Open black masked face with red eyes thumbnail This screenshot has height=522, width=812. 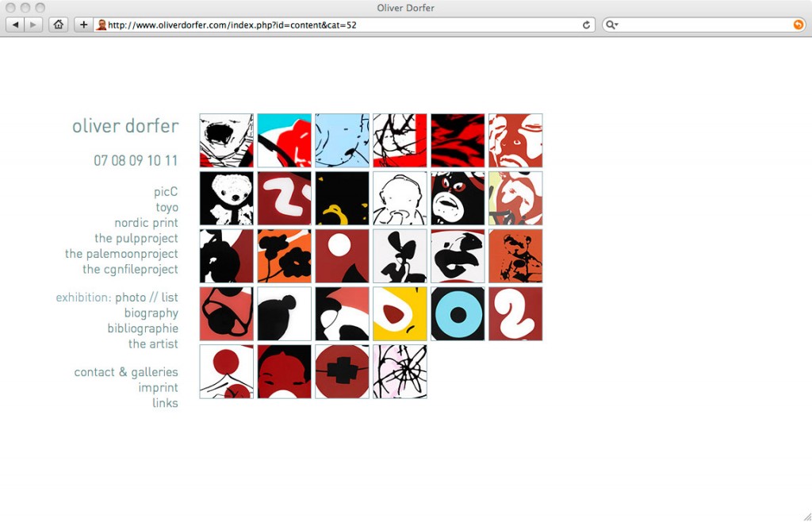pyautogui.click(x=458, y=198)
